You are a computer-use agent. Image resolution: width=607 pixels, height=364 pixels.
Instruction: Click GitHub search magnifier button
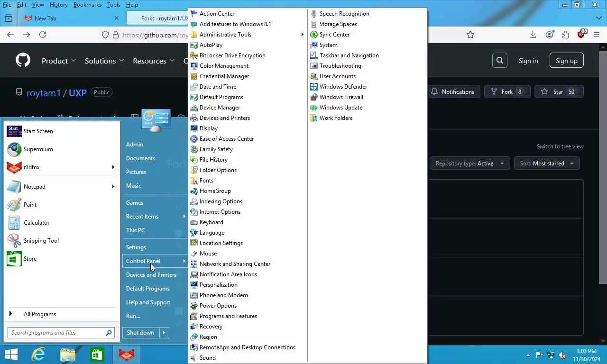point(500,61)
